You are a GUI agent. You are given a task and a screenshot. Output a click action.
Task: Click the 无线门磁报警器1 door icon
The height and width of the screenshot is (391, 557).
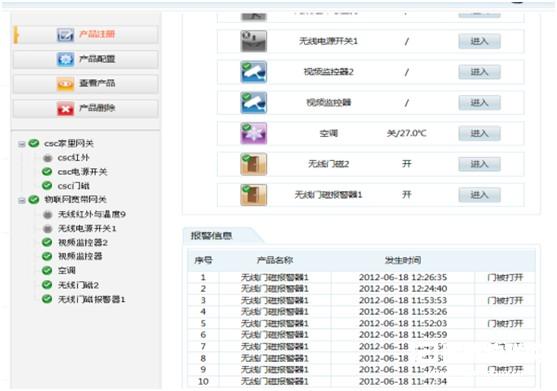[253, 195]
